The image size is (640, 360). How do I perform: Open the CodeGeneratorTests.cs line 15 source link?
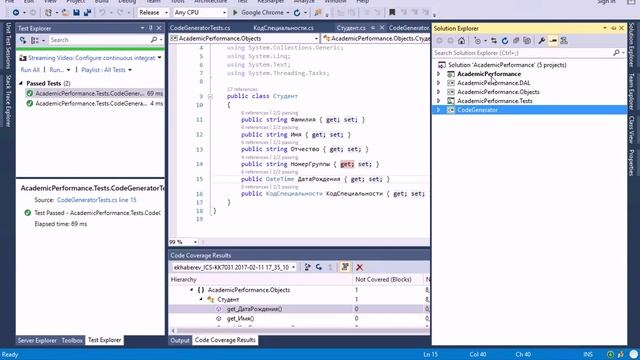(97, 200)
